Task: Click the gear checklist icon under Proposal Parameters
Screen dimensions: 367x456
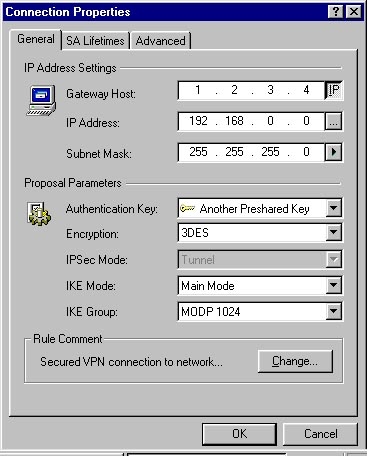Action: tap(39, 214)
